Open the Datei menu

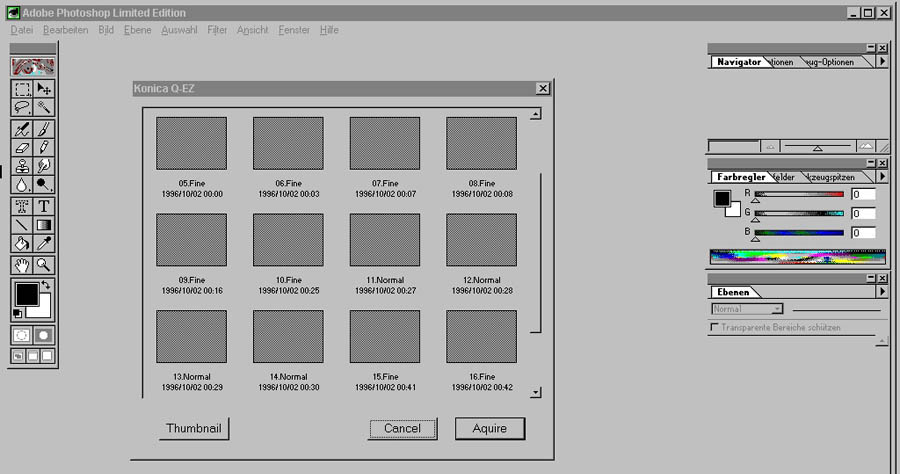click(x=22, y=30)
